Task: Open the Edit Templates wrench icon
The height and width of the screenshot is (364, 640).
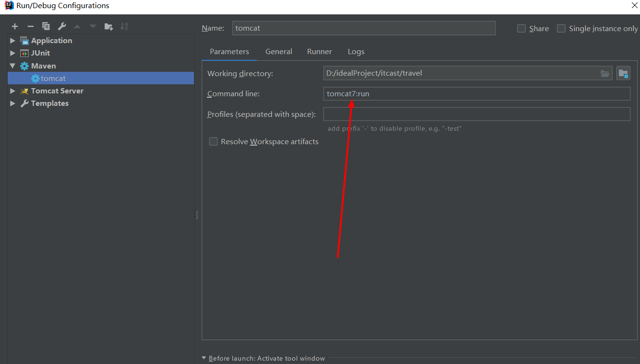Action: point(62,26)
